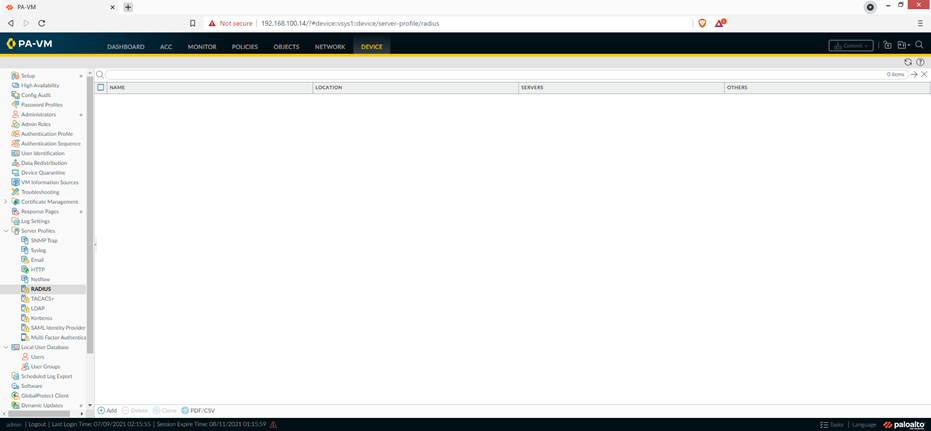Click the Device Quarantine icon
931x431 pixels.
click(16, 173)
